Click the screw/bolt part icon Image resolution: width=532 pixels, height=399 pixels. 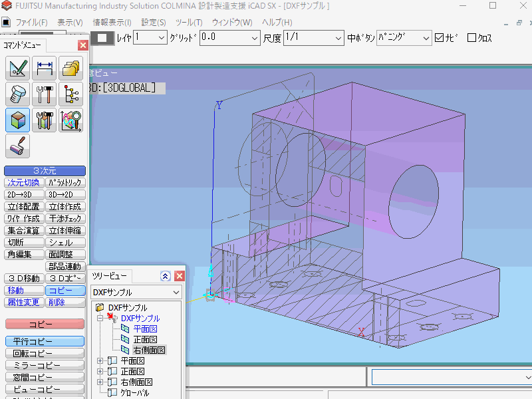click(x=18, y=93)
